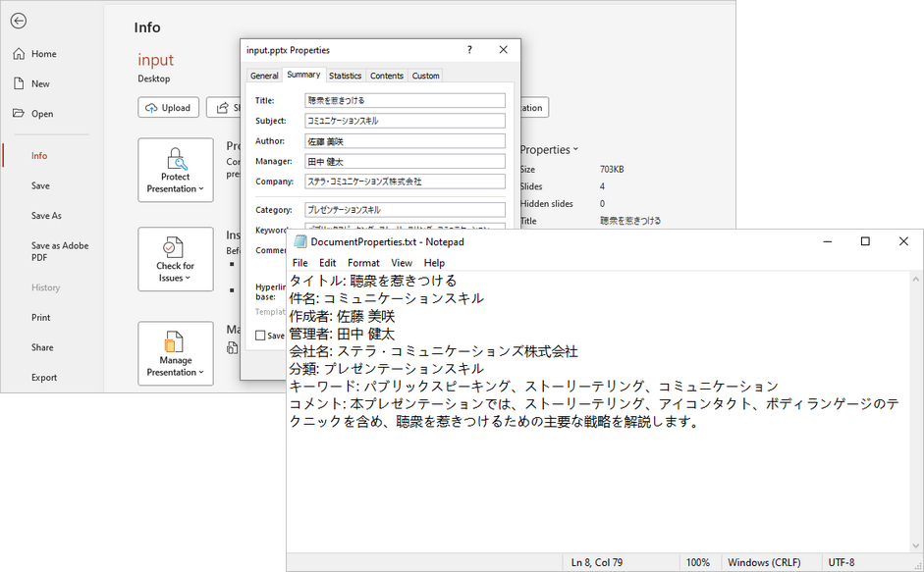
Task: Click 'Windows (CRLF)' in Notepad status bar
Action: pyautogui.click(x=764, y=562)
